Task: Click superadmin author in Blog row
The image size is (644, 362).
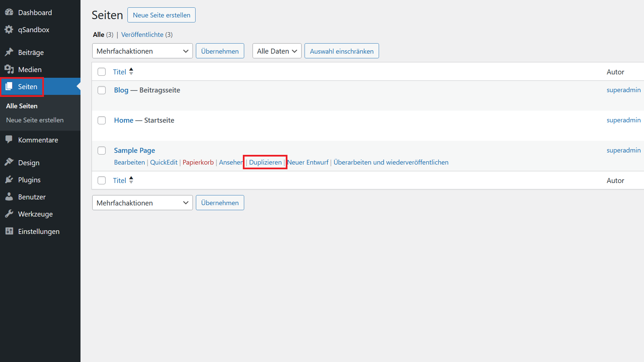Action: pos(624,90)
